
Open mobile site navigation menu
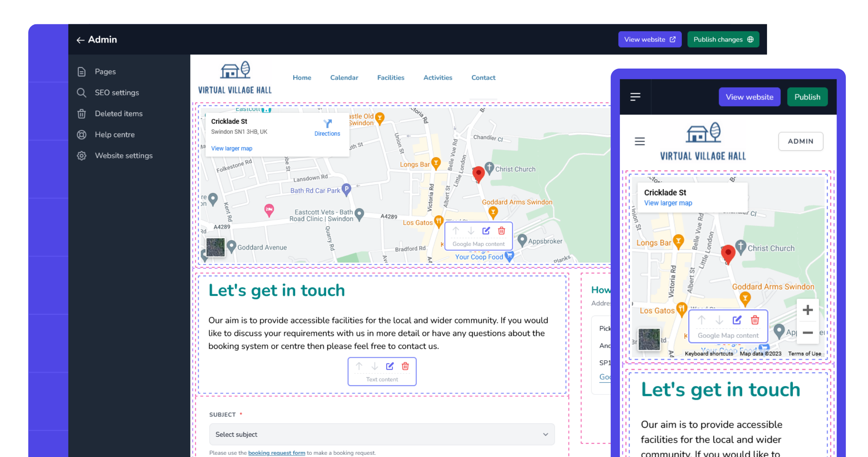(640, 141)
